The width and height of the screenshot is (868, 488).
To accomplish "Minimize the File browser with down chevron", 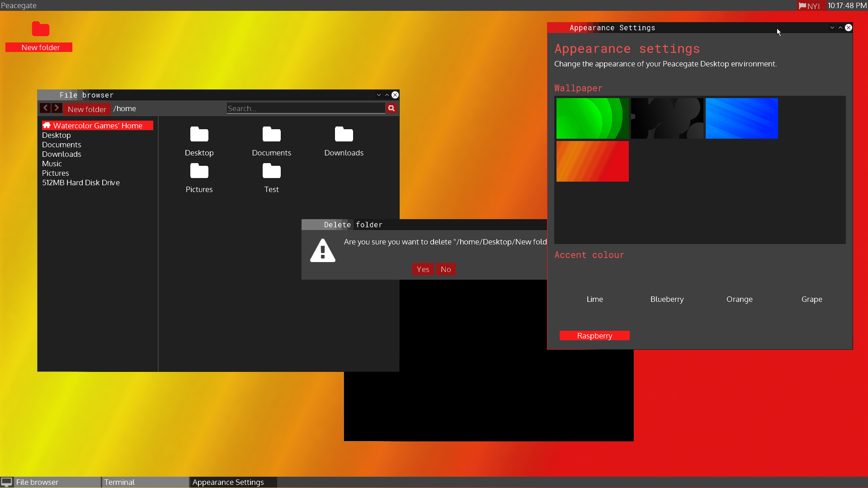I will coord(379,95).
